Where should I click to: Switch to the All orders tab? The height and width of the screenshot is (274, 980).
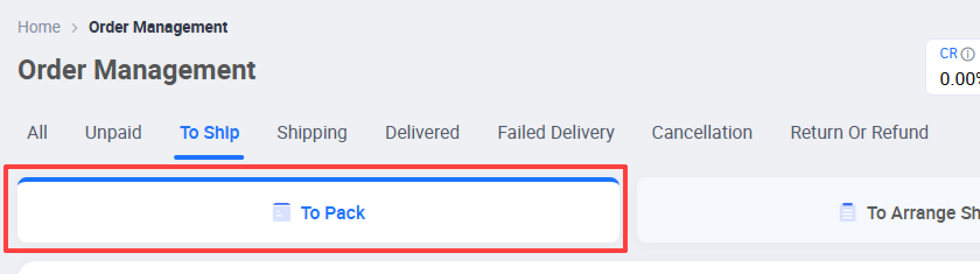tap(37, 132)
